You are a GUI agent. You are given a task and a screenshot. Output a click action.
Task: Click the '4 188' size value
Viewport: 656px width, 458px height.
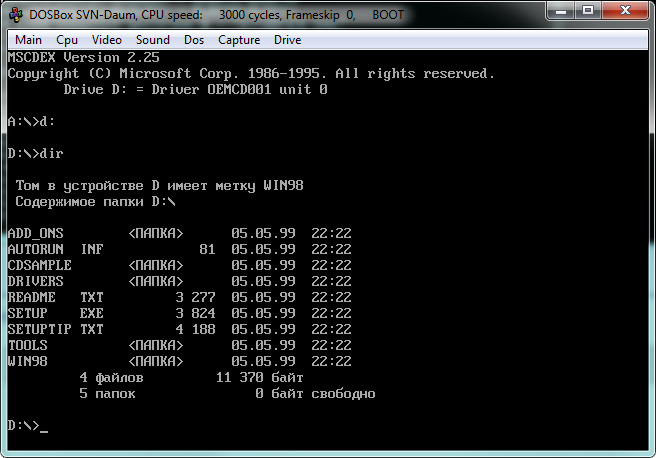pos(195,329)
